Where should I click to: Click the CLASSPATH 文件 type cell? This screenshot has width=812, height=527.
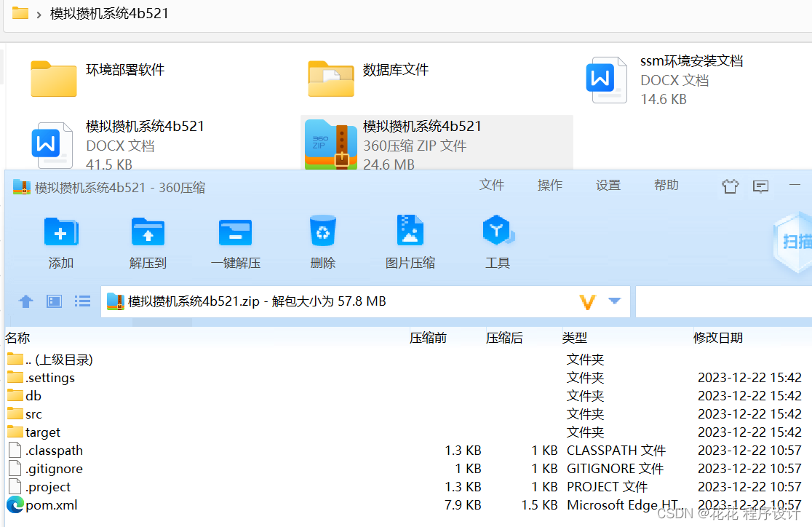[x=616, y=451]
